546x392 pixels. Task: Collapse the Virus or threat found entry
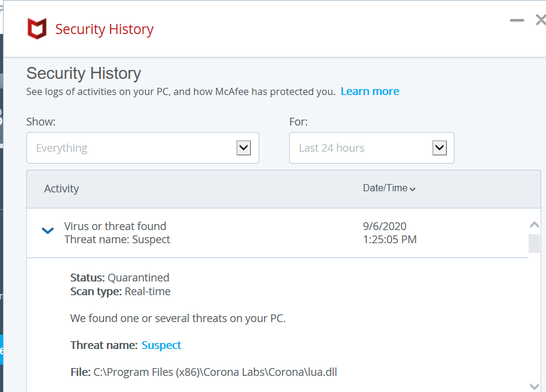[x=48, y=230]
